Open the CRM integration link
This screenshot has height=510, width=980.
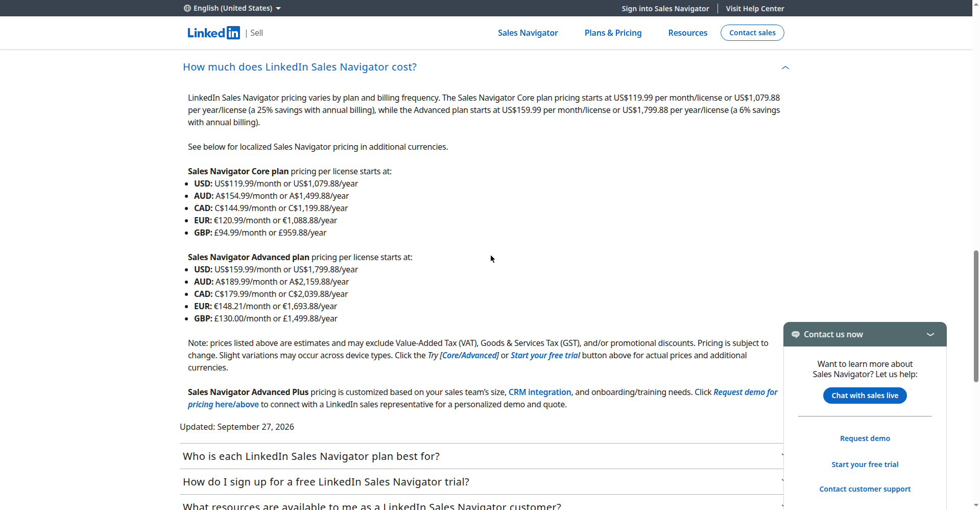[x=540, y=392]
